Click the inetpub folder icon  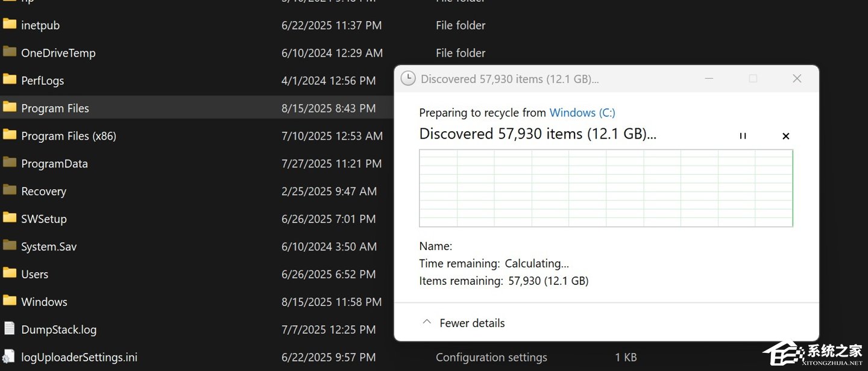pos(10,25)
